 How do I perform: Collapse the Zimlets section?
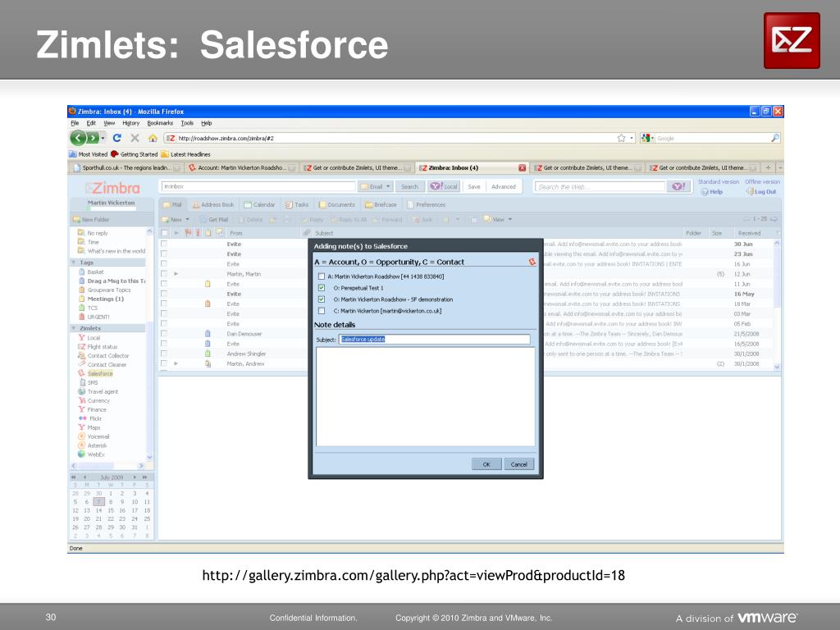coord(73,328)
